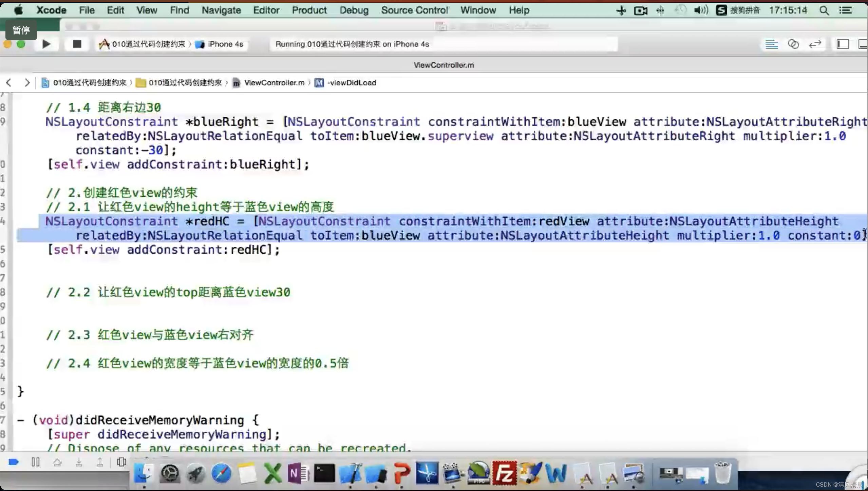Switch to Standard editor view
Viewport: 868px width, 491px height.
point(771,44)
